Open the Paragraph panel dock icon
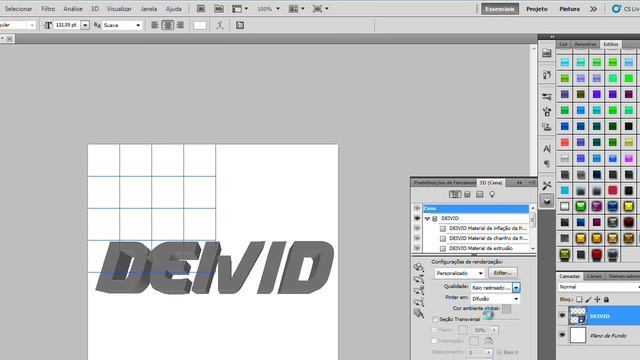 [547, 164]
